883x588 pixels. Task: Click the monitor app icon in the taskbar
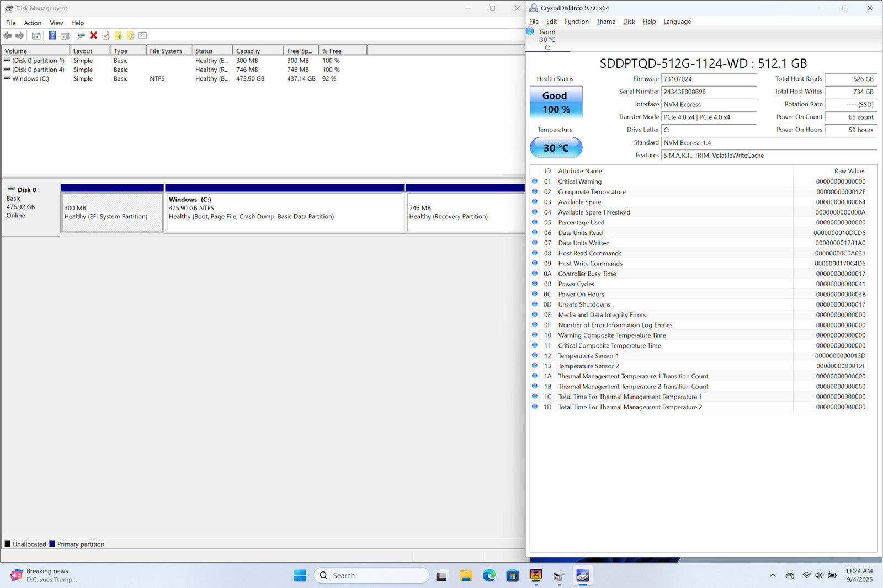point(536,576)
